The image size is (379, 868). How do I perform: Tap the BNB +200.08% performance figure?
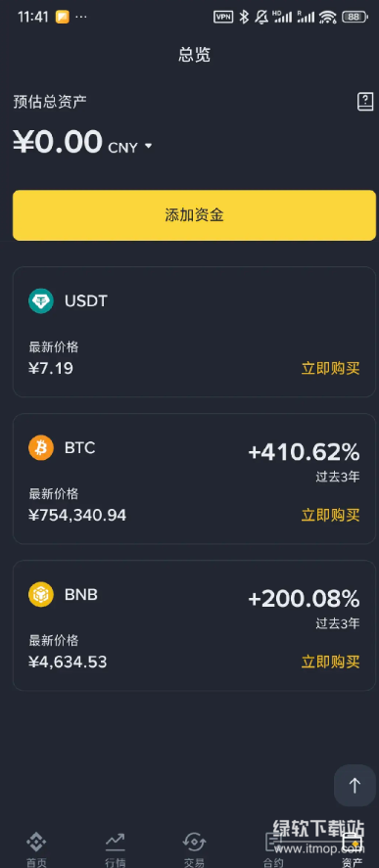point(304,599)
